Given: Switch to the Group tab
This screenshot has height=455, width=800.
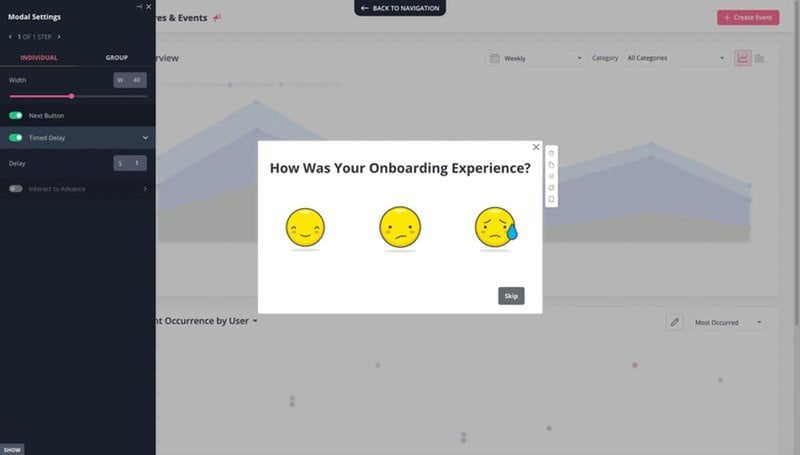Looking at the screenshot, I should tap(117, 58).
